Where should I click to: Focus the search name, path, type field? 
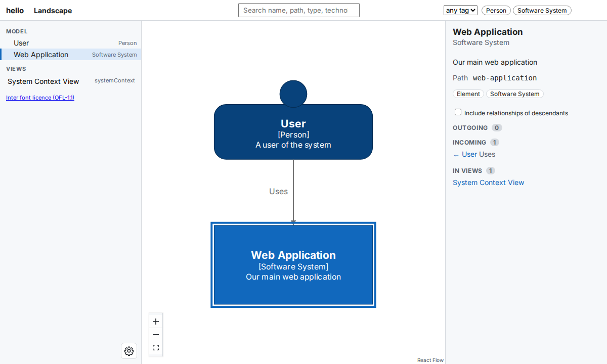[x=299, y=10]
